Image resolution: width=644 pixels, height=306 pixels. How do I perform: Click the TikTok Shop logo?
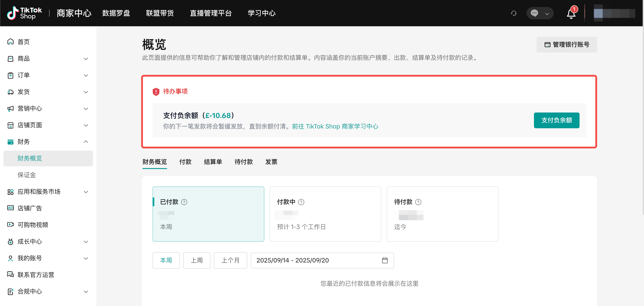click(x=25, y=13)
